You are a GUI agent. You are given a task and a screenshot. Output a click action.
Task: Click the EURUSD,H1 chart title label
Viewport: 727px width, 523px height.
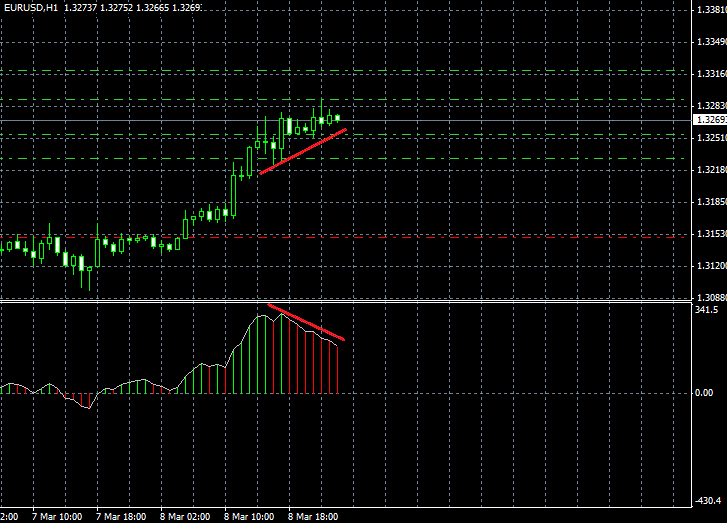31,7
